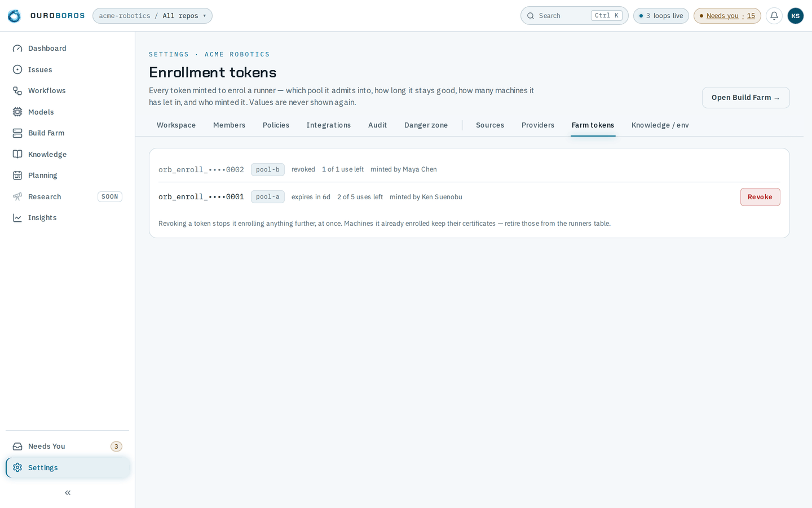
Task: Open the Danger zone tab
Action: [x=426, y=125]
